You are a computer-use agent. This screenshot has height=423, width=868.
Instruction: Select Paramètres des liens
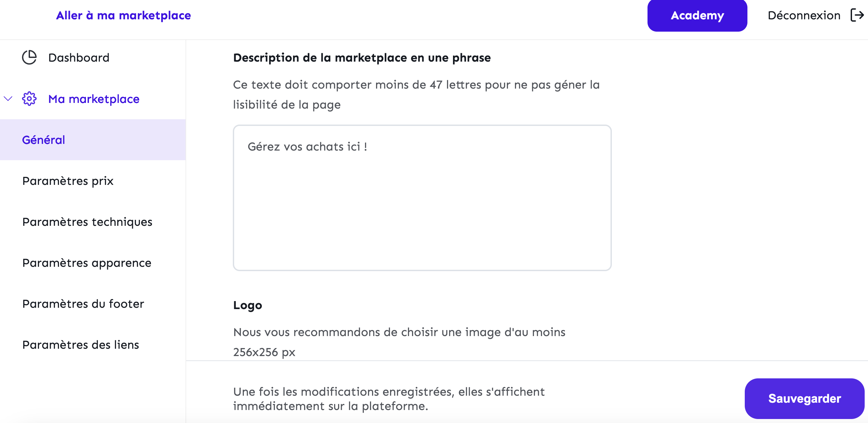click(x=81, y=345)
